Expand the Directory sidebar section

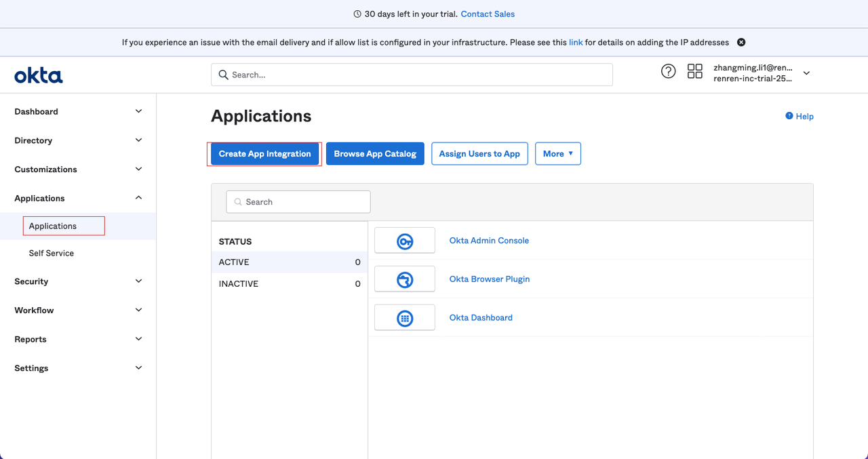tap(138, 140)
